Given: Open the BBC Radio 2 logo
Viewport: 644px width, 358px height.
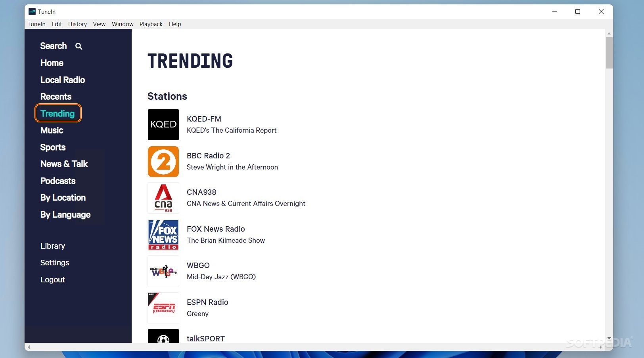Looking at the screenshot, I should pyautogui.click(x=163, y=162).
